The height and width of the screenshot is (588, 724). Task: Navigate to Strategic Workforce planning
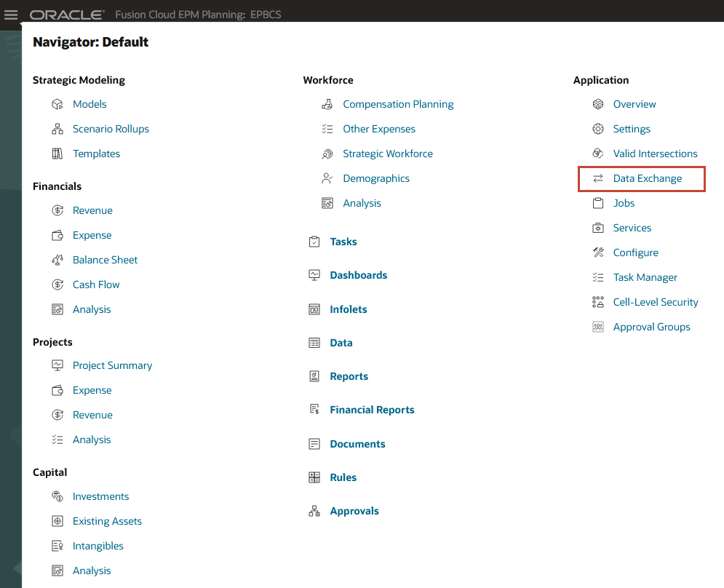[x=387, y=154]
